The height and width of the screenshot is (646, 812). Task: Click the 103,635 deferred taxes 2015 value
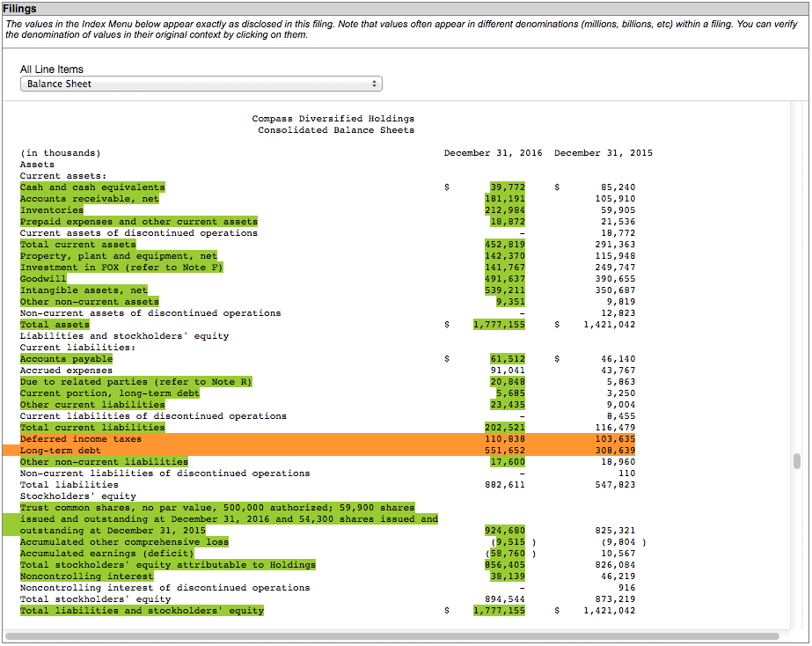click(615, 439)
